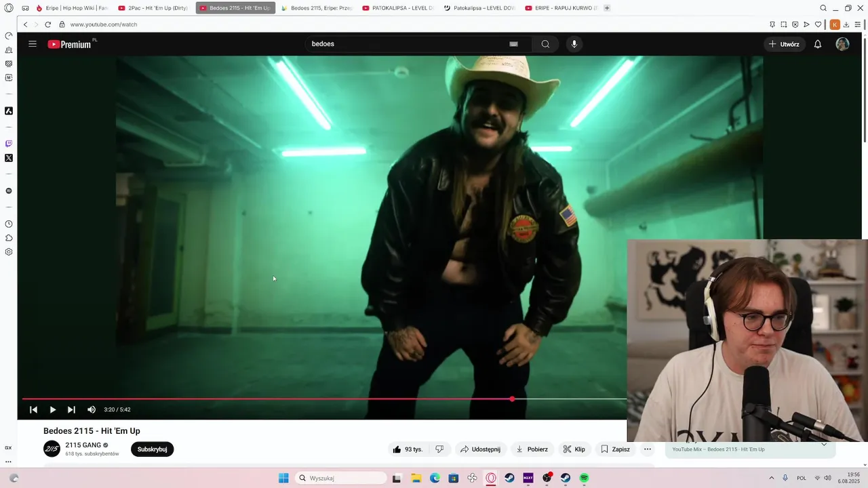Go to the previous video
Screen dimensions: 868x488
tap(33, 409)
